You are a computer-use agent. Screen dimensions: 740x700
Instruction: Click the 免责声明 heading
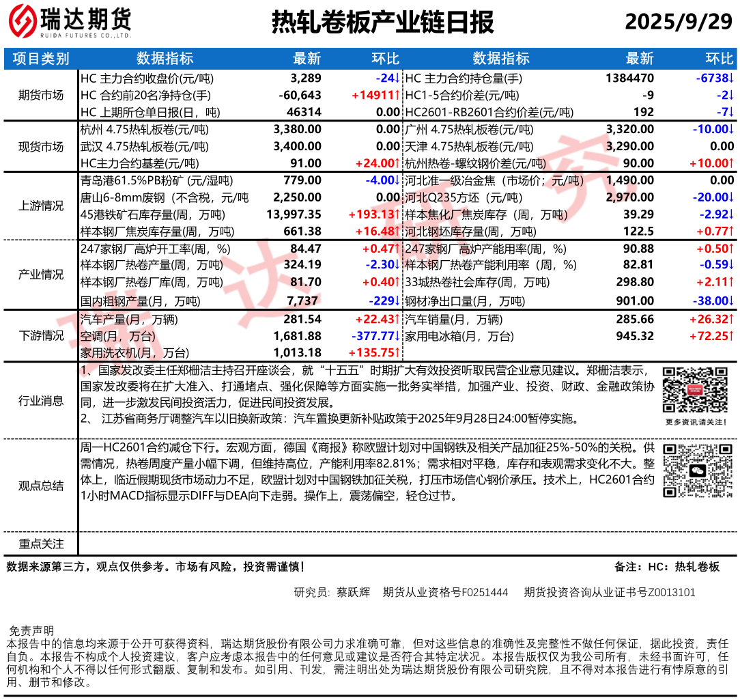[x=31, y=630]
